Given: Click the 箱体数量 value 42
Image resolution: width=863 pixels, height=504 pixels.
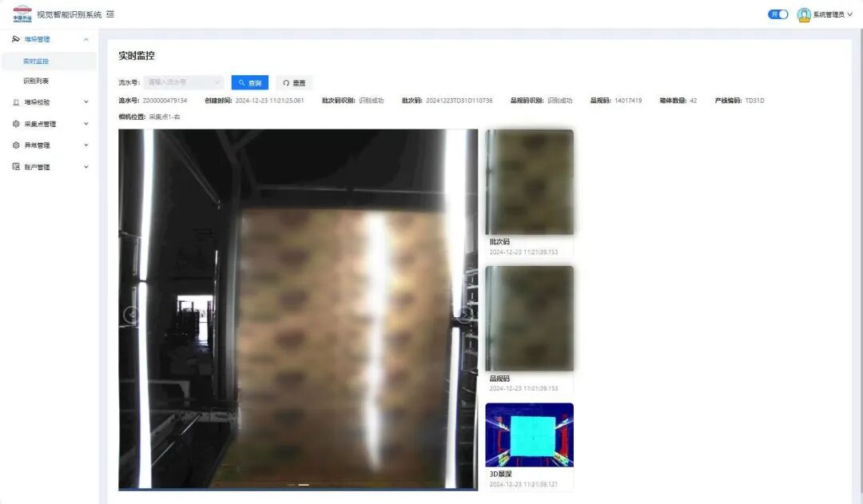Looking at the screenshot, I should (x=694, y=101).
